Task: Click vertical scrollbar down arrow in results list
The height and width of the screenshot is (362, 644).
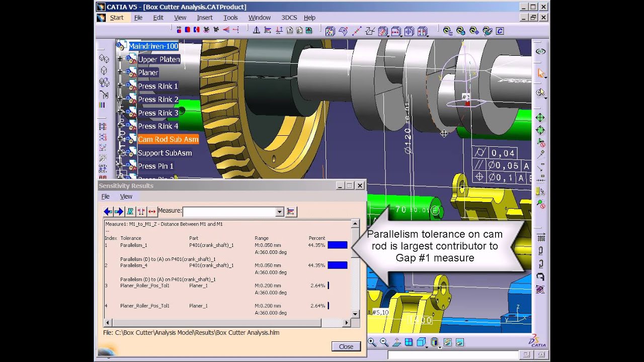Action: 355,314
